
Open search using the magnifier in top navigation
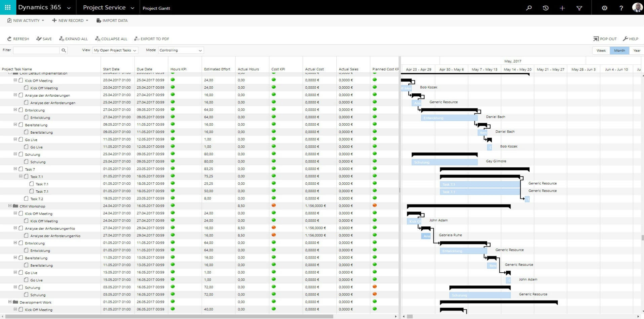(x=529, y=8)
